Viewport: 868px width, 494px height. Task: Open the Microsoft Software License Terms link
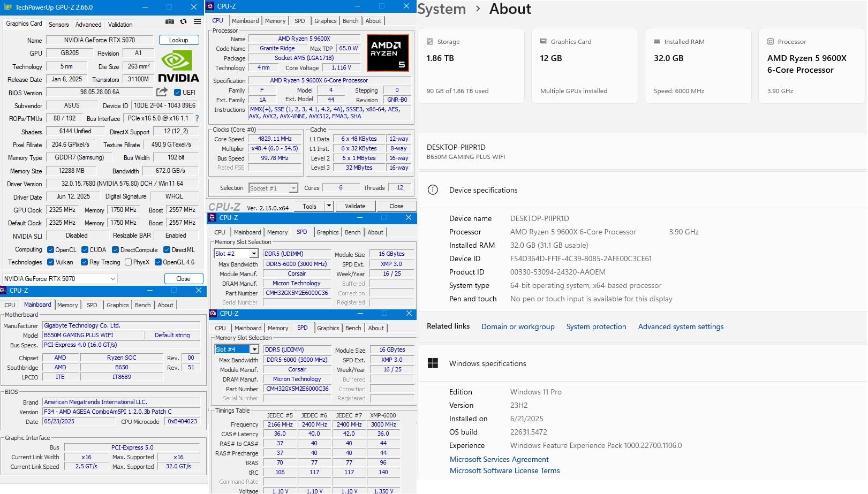coord(505,470)
